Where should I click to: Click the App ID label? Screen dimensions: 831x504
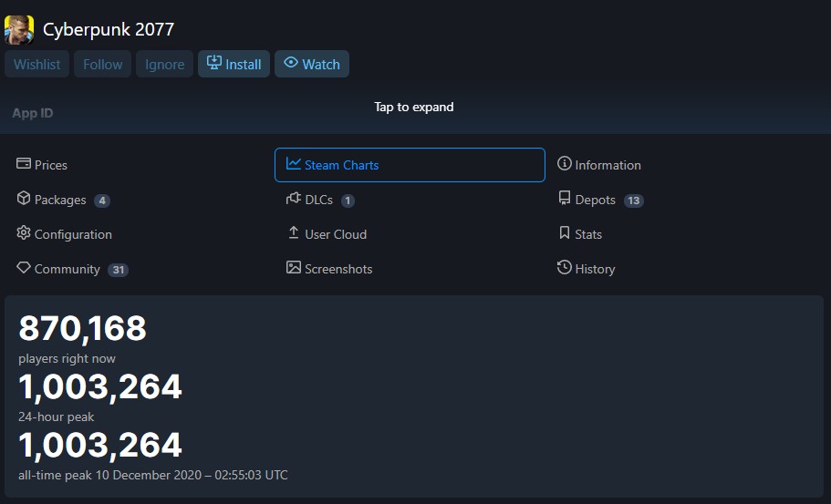(33, 113)
